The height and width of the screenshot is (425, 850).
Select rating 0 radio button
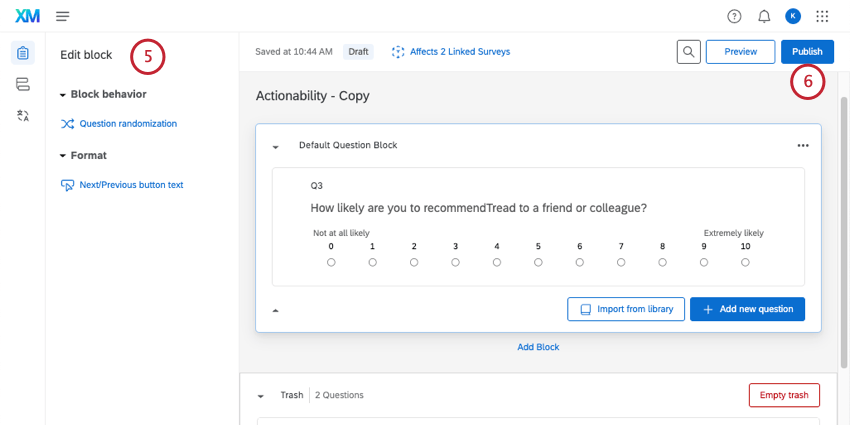pos(331,262)
